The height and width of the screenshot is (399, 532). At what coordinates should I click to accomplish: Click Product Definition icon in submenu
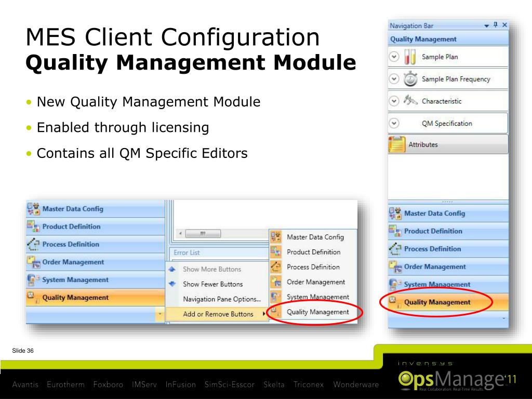275,252
